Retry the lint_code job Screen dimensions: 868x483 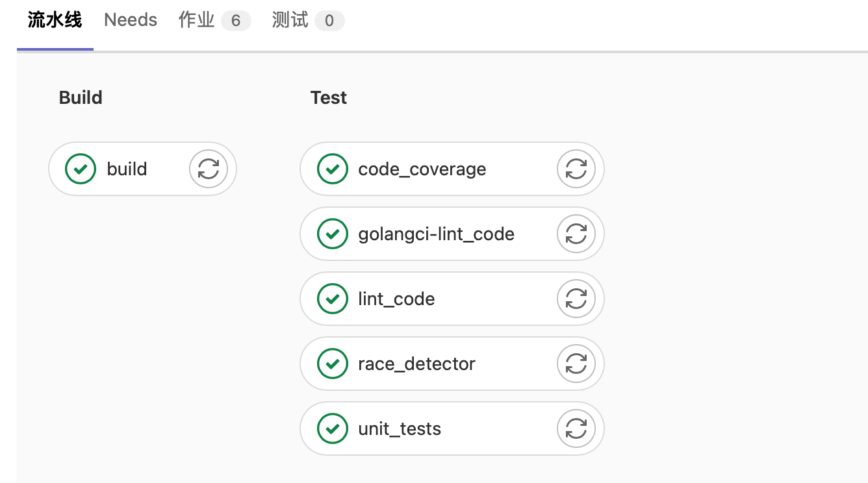576,299
